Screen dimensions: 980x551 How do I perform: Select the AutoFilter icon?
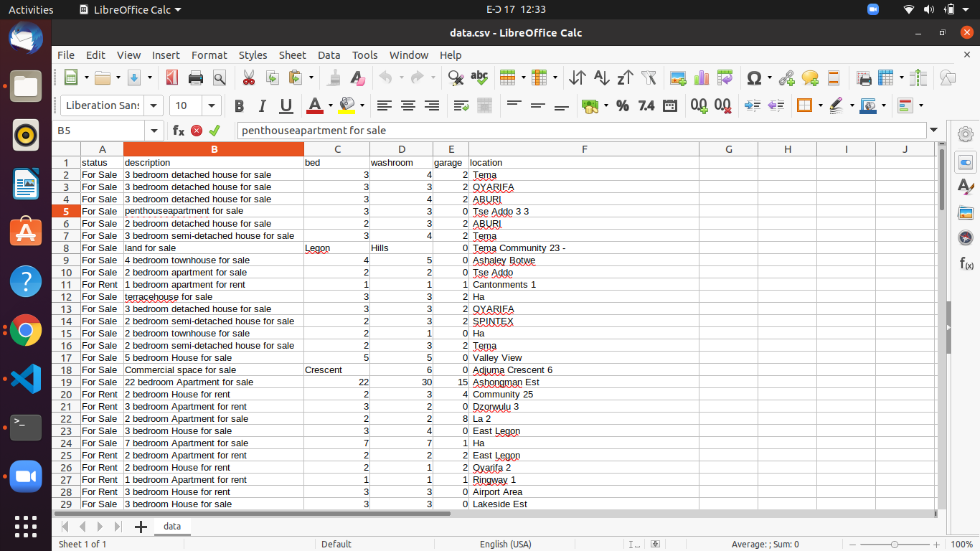pyautogui.click(x=648, y=77)
